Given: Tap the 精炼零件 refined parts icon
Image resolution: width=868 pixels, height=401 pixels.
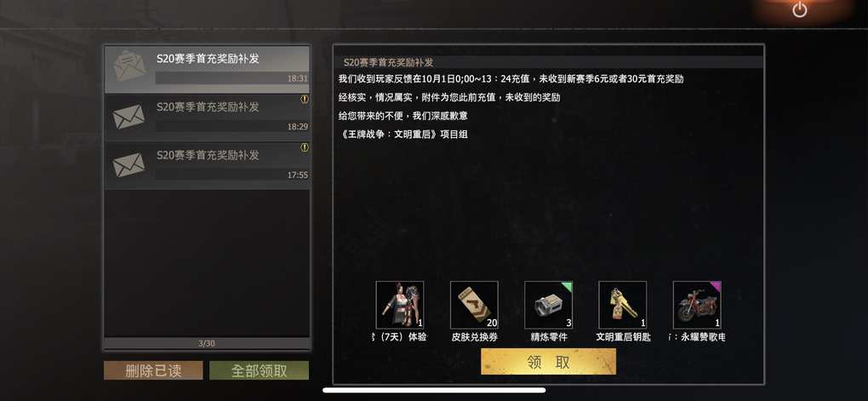Looking at the screenshot, I should pos(548,305).
